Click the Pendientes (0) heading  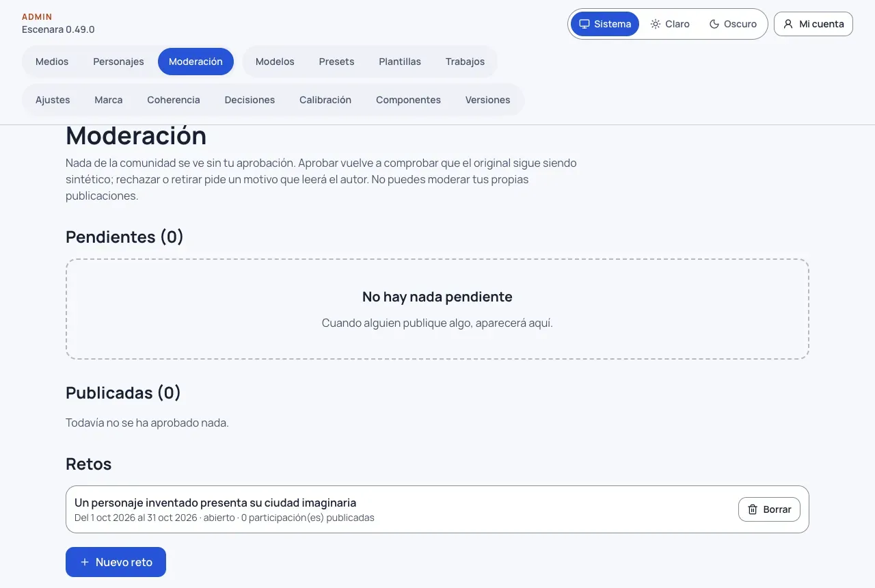[x=124, y=237]
